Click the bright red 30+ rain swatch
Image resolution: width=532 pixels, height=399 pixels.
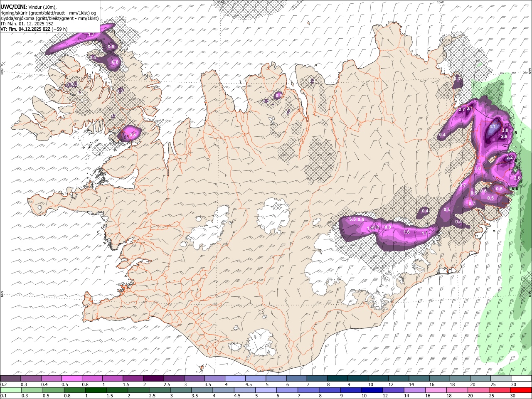click(521, 390)
